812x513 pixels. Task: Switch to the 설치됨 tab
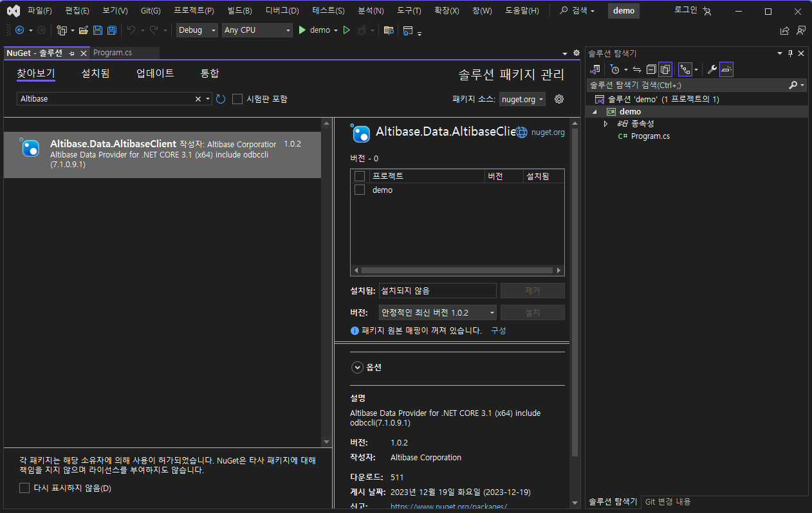click(95, 73)
